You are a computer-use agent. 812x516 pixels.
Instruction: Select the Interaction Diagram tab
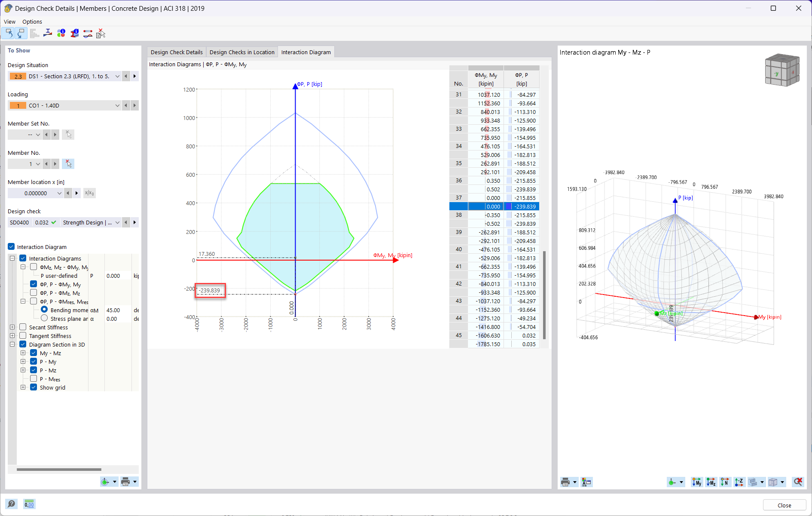coord(306,52)
